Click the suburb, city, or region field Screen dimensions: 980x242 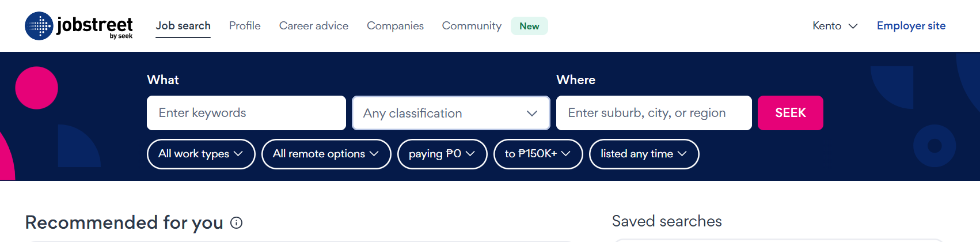tap(654, 113)
